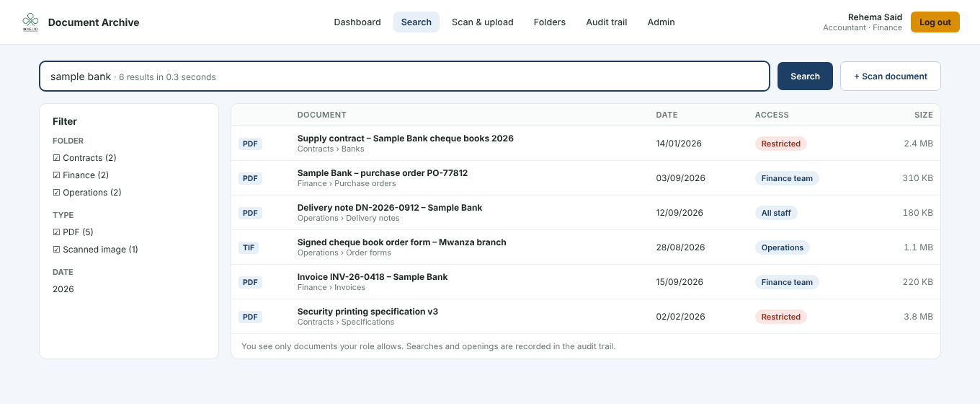Click the Operations › Order forms path

344,252
